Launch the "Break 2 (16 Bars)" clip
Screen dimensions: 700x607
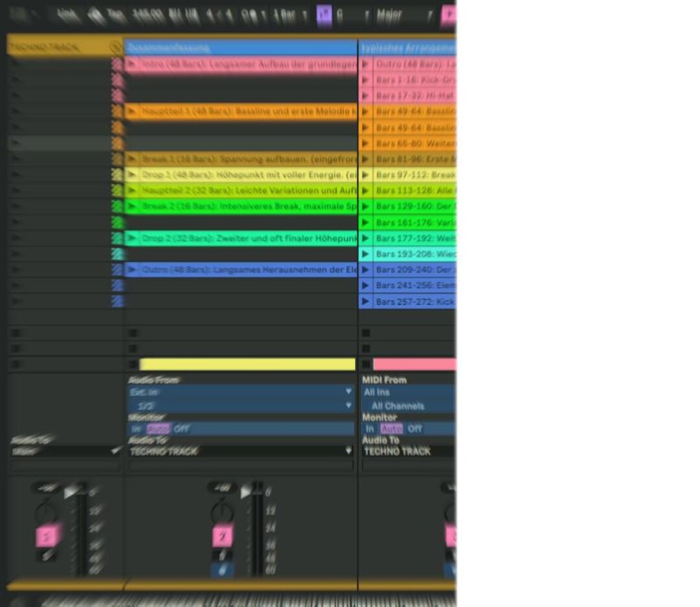(x=133, y=206)
